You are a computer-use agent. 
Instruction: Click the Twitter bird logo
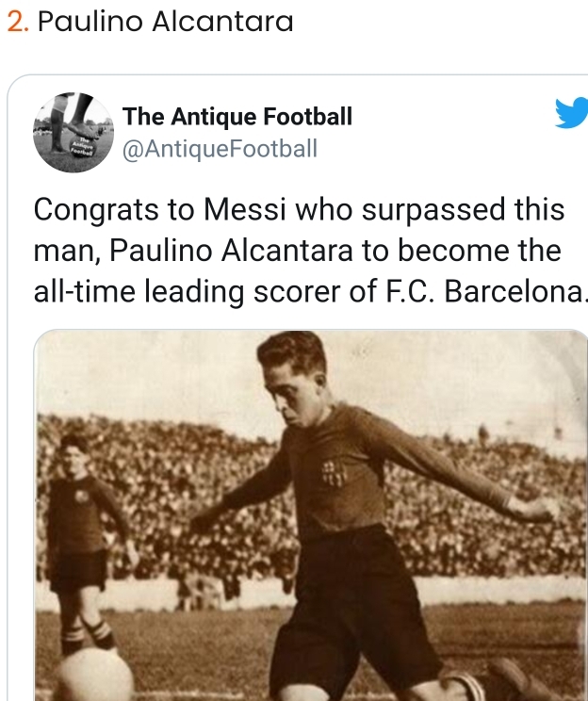[570, 115]
